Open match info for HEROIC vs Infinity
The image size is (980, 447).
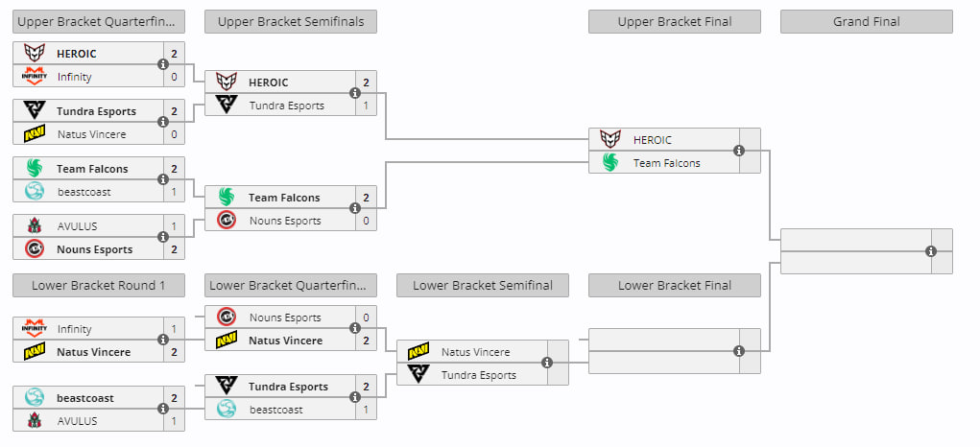coord(163,64)
